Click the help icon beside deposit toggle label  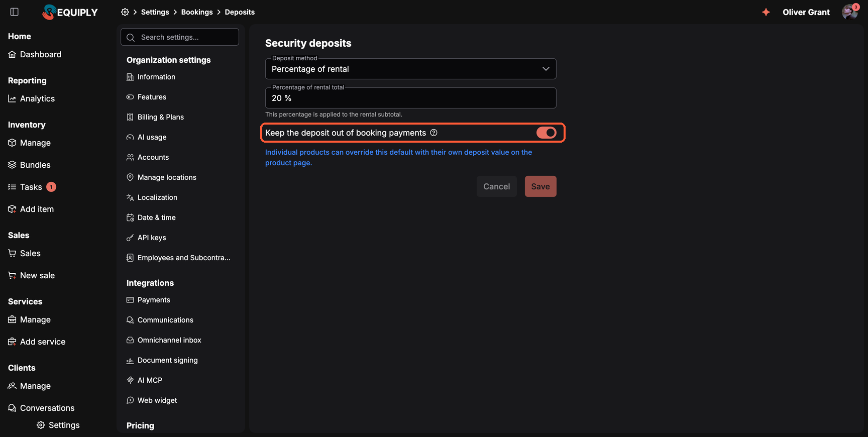(x=433, y=133)
